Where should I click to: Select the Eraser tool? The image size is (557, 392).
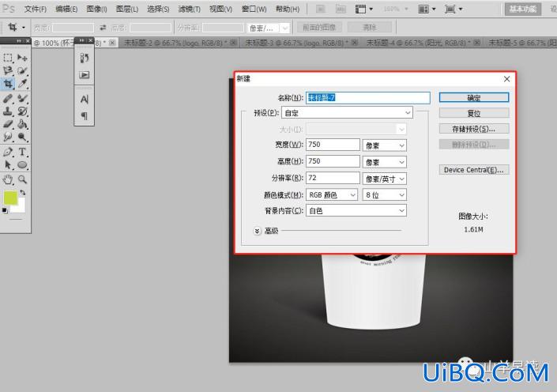[x=8, y=124]
